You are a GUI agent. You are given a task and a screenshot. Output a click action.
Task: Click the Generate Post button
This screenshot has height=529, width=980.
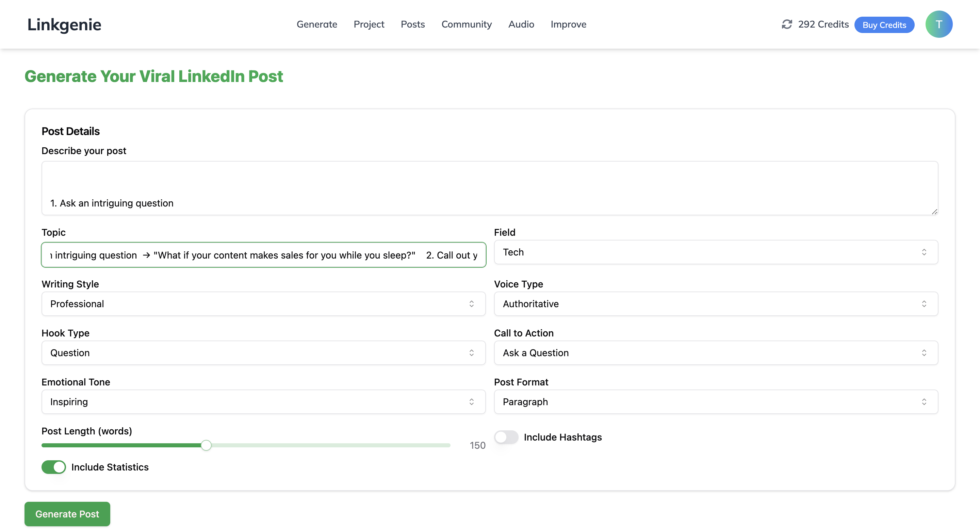(x=67, y=514)
